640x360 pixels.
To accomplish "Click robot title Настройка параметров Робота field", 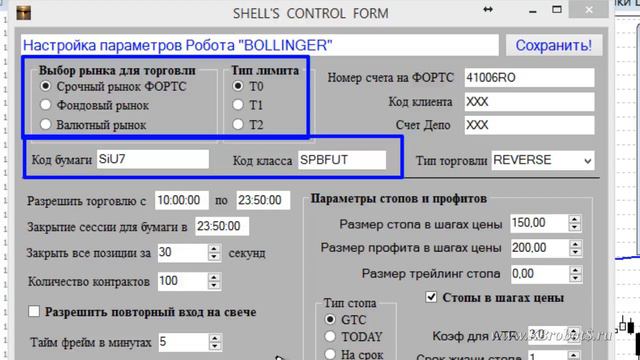I will [260, 45].
